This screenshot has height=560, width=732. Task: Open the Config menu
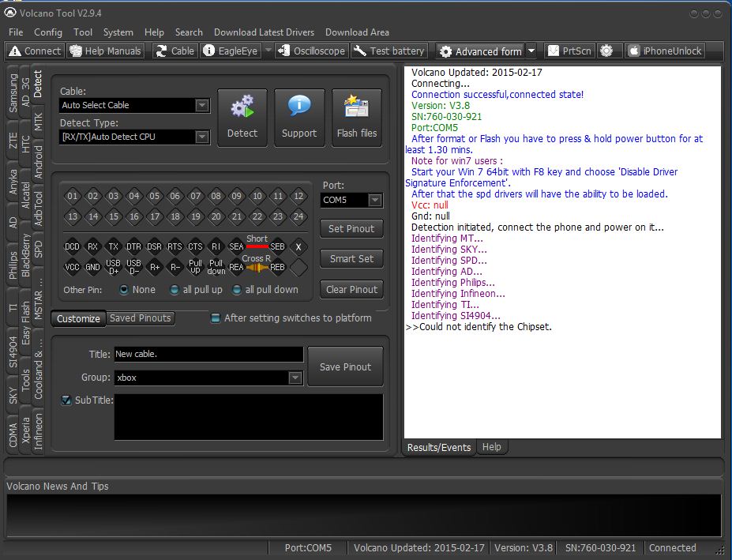pyautogui.click(x=48, y=32)
